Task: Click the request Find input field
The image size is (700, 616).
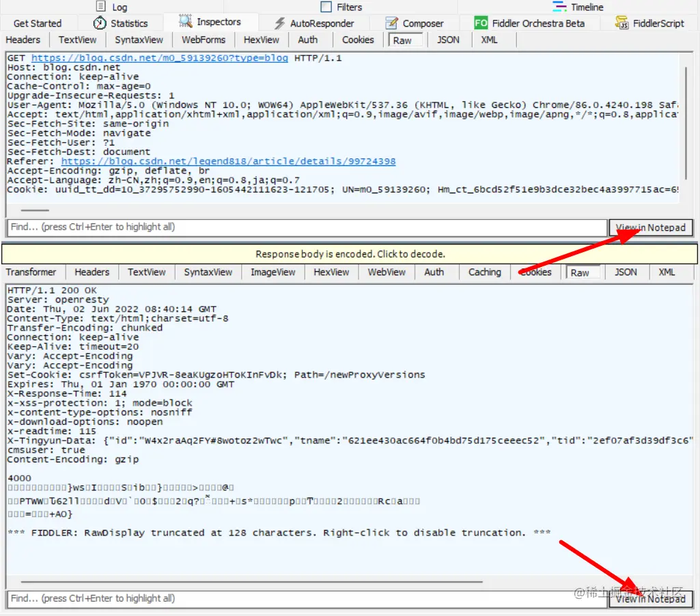Action: point(307,227)
